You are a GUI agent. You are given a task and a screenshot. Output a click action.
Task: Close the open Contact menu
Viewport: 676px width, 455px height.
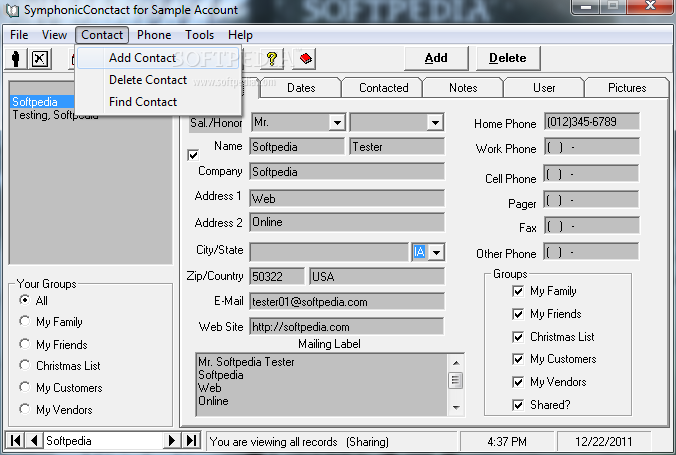(x=102, y=35)
